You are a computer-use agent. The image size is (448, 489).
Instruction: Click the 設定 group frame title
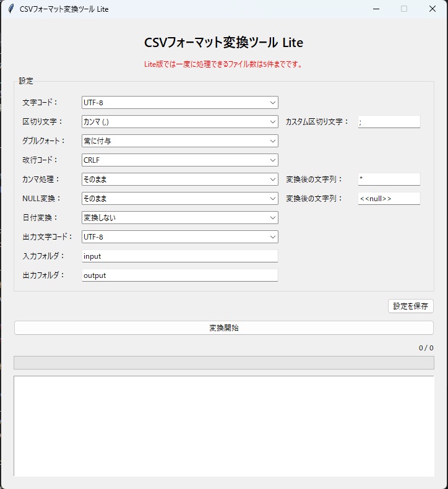pyautogui.click(x=25, y=80)
